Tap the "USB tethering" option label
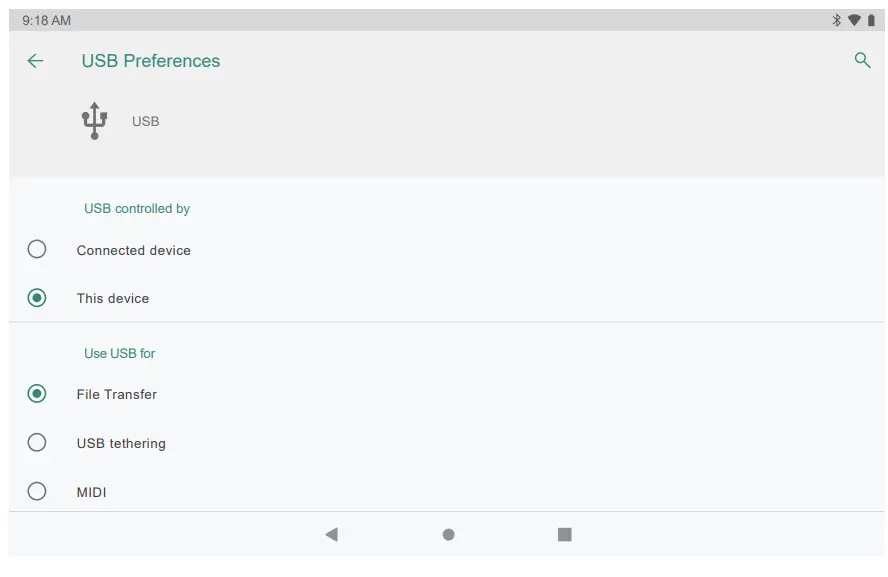 tap(121, 443)
